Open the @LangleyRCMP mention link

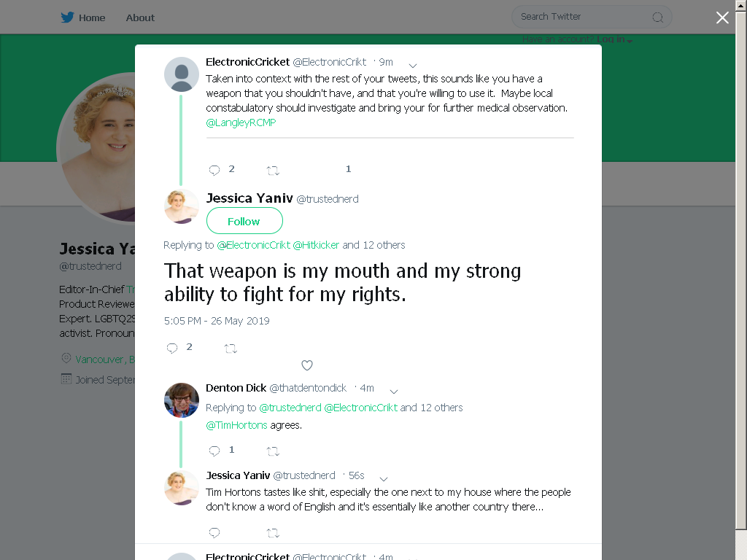coord(241,122)
